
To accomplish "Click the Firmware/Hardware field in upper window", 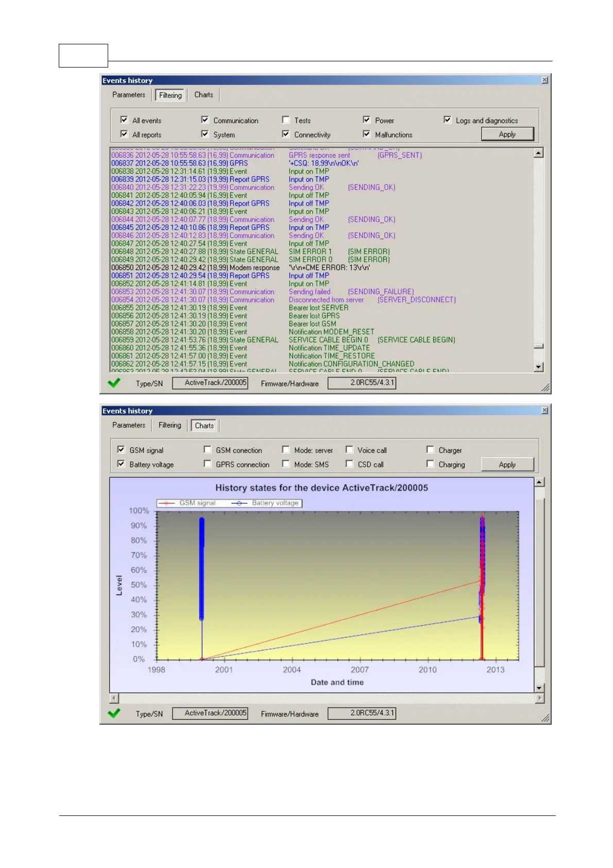I will [362, 383].
